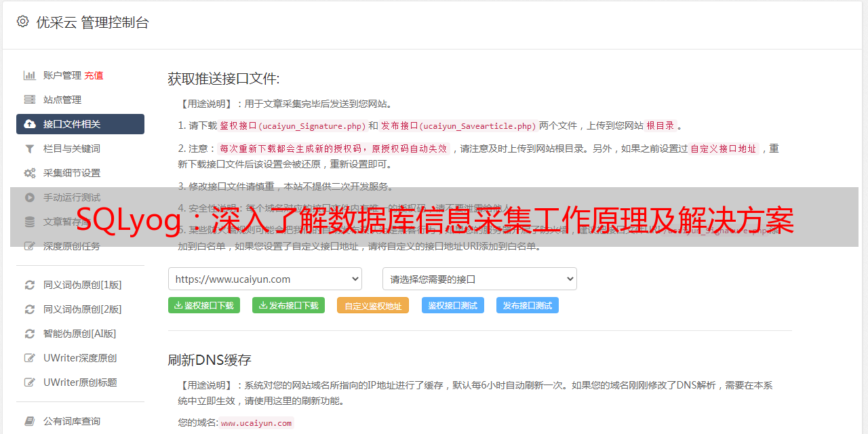Click the red 充值 recharge link
Viewport: 868px width, 434px height.
[x=94, y=75]
